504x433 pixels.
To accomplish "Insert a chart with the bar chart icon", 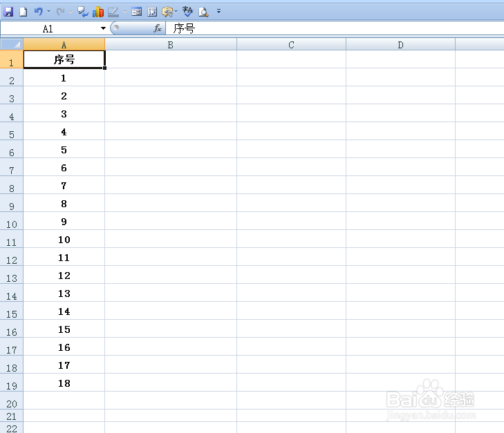I will [98, 12].
